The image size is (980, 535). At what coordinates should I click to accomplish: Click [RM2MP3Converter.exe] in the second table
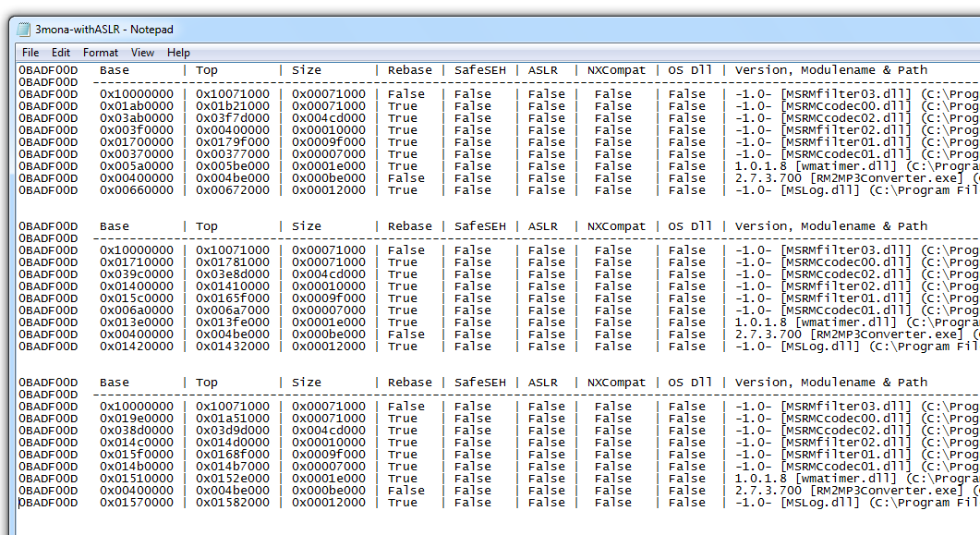pyautogui.click(x=887, y=334)
